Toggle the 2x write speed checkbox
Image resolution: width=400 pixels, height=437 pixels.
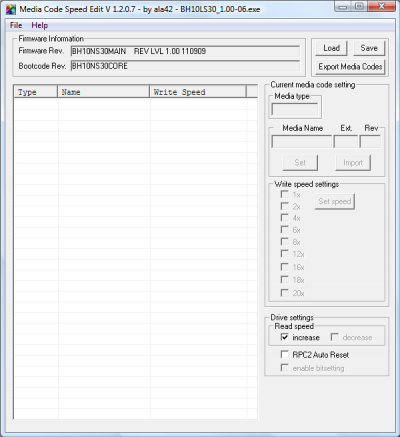point(285,206)
